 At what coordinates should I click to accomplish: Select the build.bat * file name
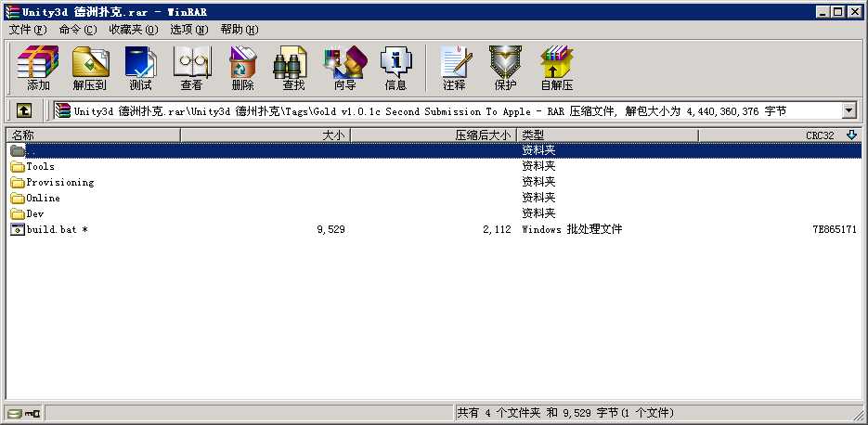pos(57,229)
